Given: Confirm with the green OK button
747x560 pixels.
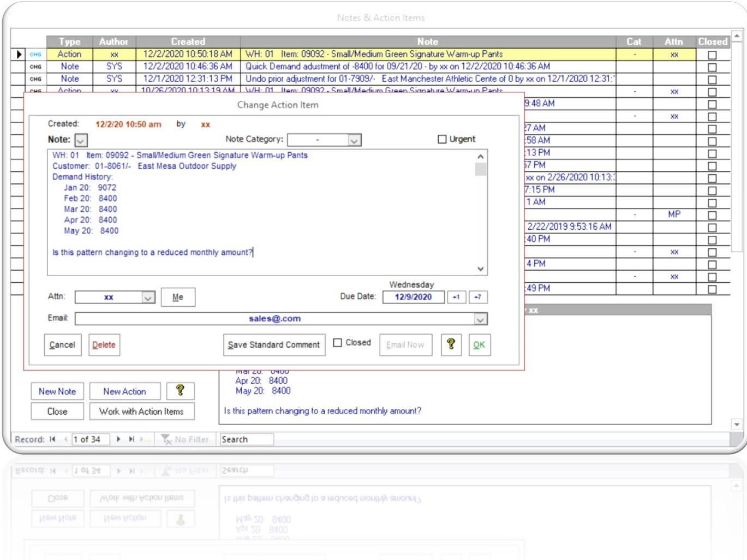Looking at the screenshot, I should [479, 345].
